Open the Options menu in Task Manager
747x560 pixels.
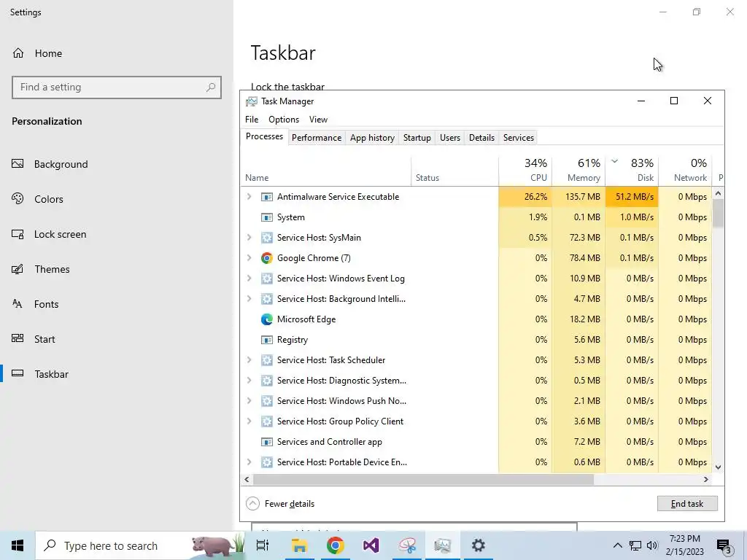pyautogui.click(x=284, y=120)
